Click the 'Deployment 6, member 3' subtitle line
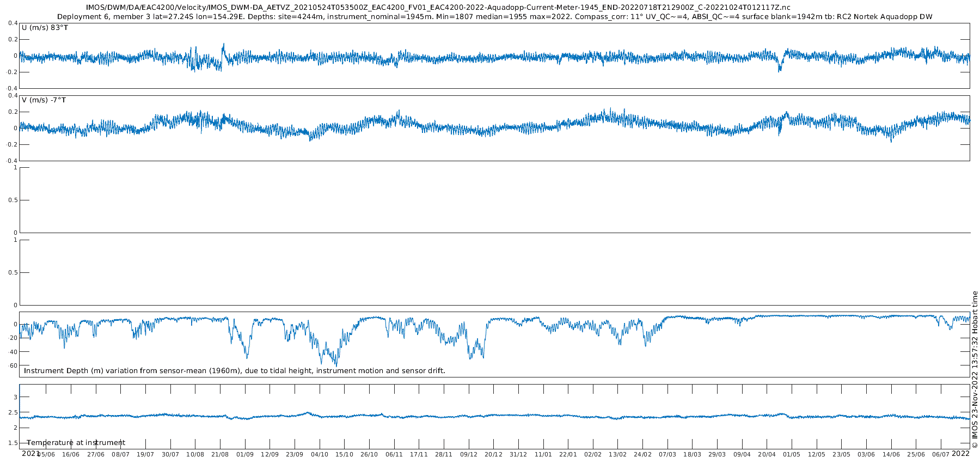Viewport: 980px width, 463px height. tap(494, 17)
